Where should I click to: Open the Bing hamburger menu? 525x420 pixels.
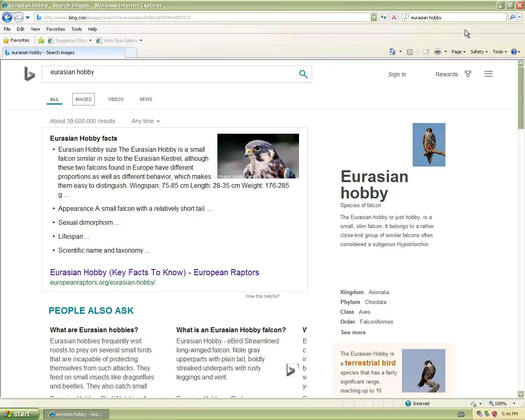[x=488, y=74]
